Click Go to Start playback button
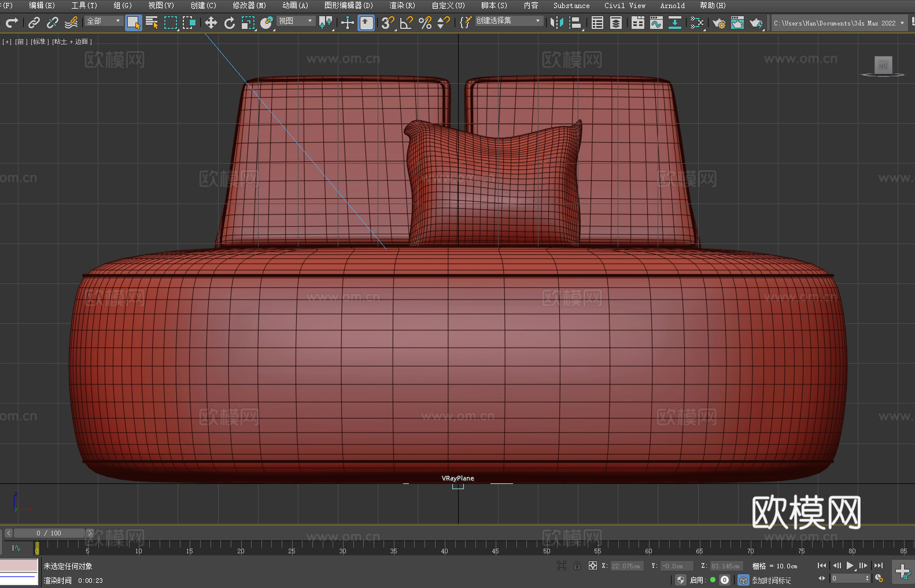 (x=822, y=565)
